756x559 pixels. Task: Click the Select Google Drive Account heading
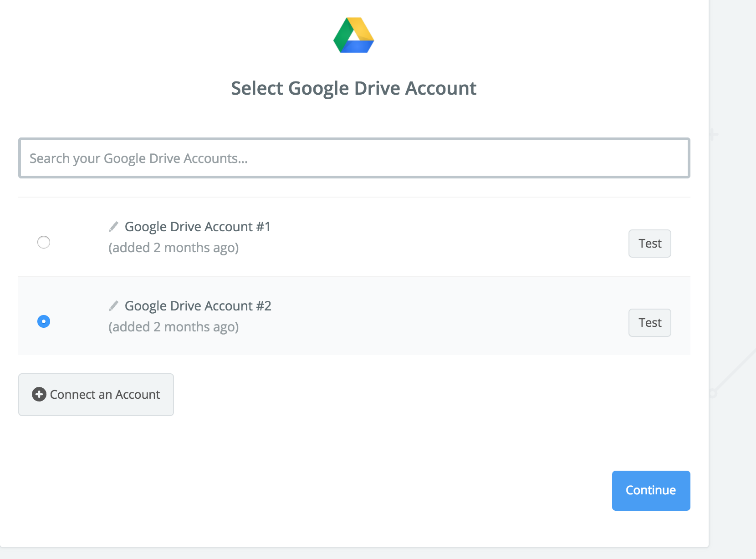coord(353,88)
